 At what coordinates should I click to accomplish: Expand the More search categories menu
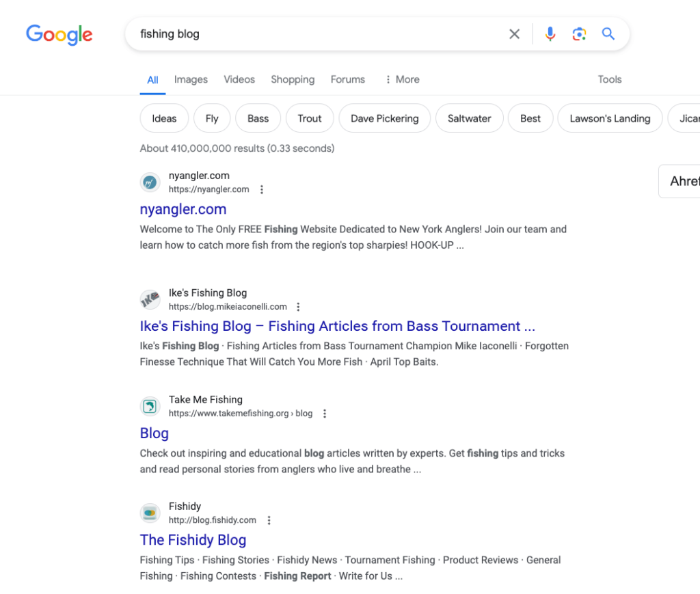point(402,79)
